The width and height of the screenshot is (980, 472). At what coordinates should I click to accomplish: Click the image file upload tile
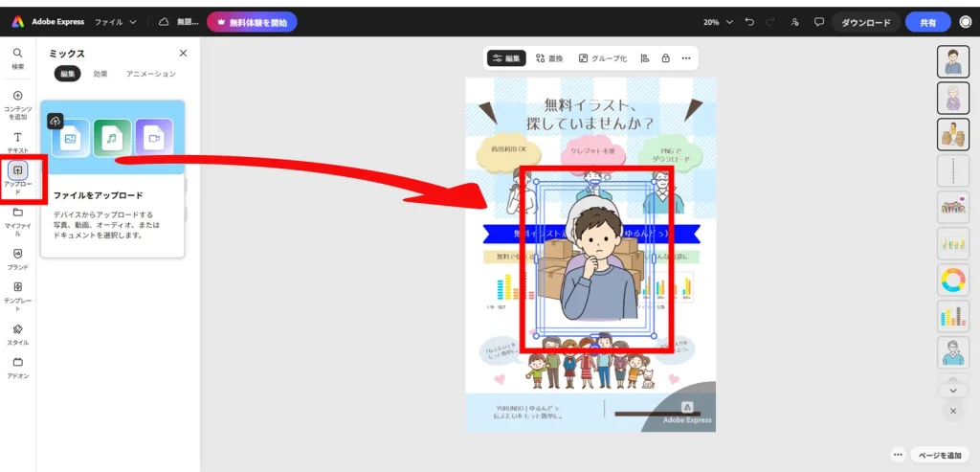click(71, 138)
